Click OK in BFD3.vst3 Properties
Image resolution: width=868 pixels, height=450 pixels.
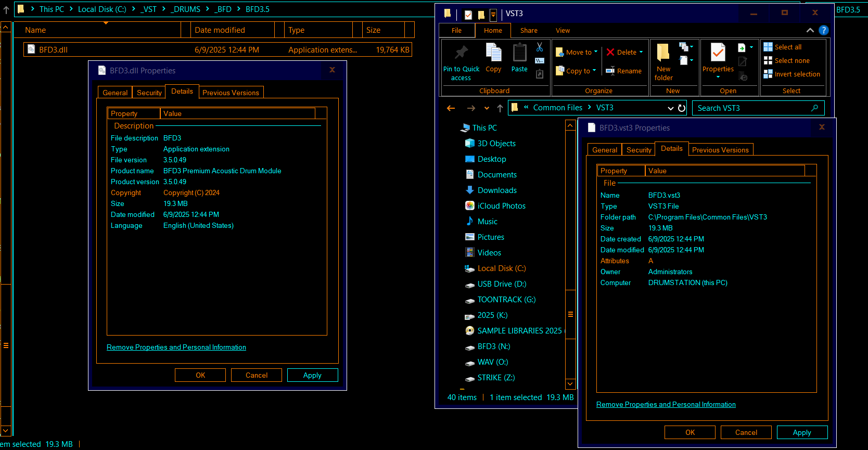tap(690, 432)
